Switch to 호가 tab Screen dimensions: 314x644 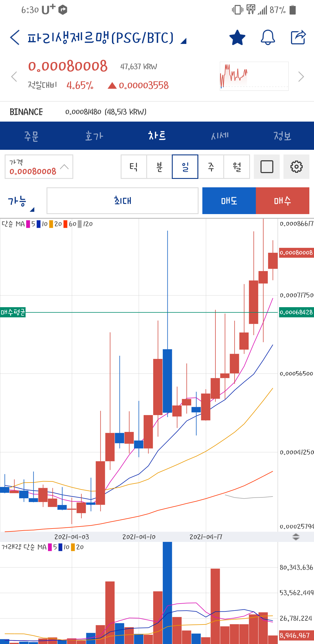click(94, 136)
